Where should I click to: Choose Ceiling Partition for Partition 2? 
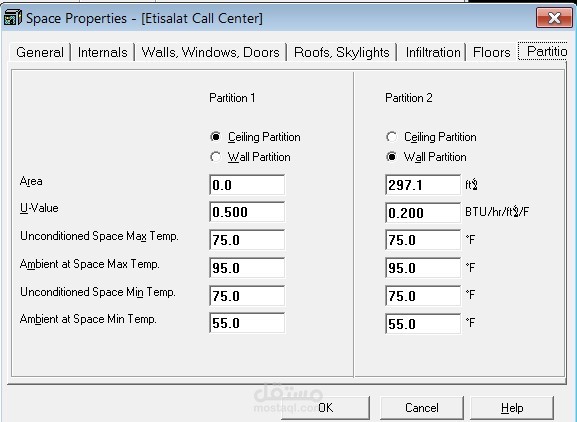tap(392, 137)
